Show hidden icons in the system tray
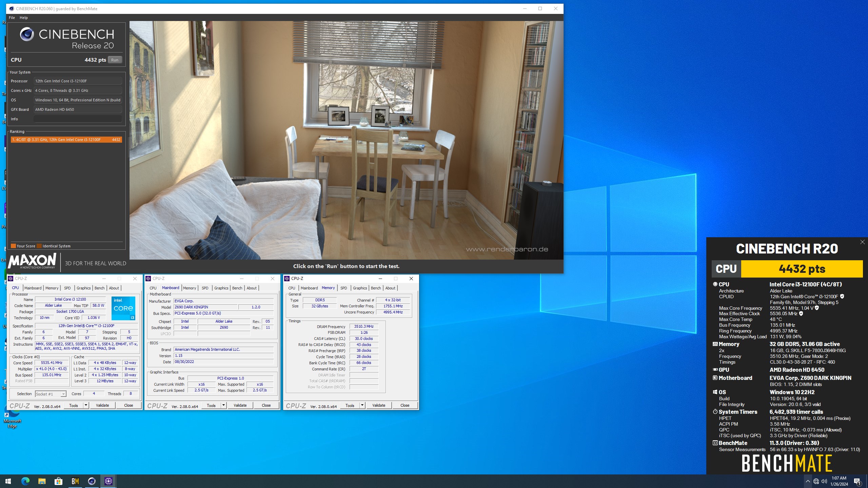The image size is (868, 488). (808, 481)
